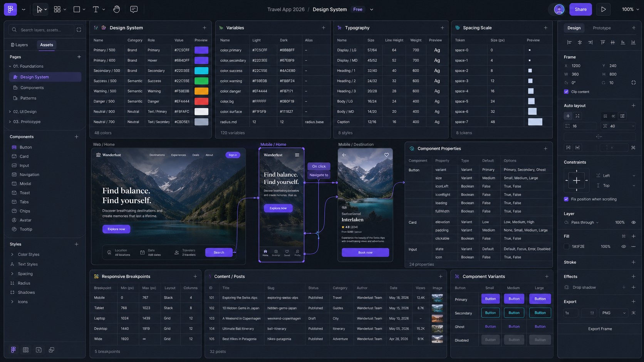
Task: Click the Fill styles grid icon
Action: [x=623, y=236]
